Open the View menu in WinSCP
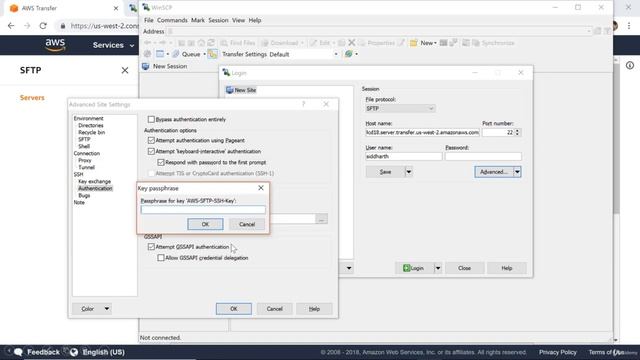 pyautogui.click(x=238, y=20)
